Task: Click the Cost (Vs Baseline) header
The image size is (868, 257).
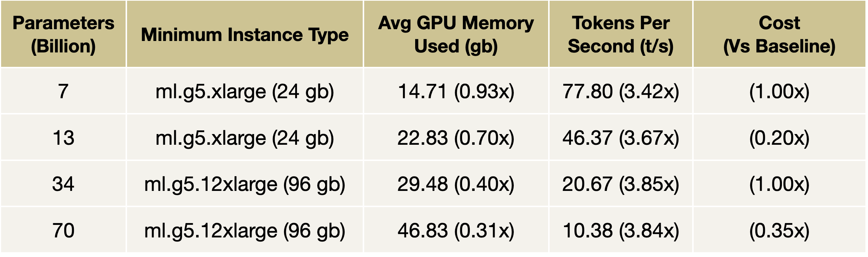Action: click(779, 34)
